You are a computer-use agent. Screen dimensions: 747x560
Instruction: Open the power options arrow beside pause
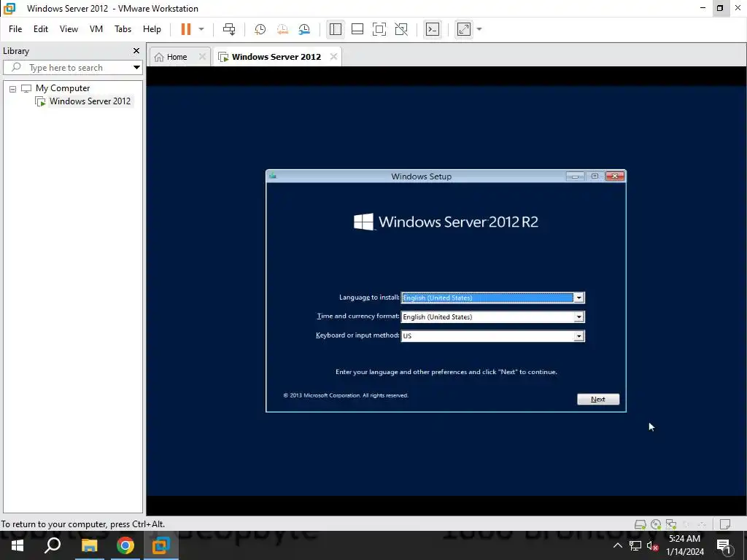point(201,29)
